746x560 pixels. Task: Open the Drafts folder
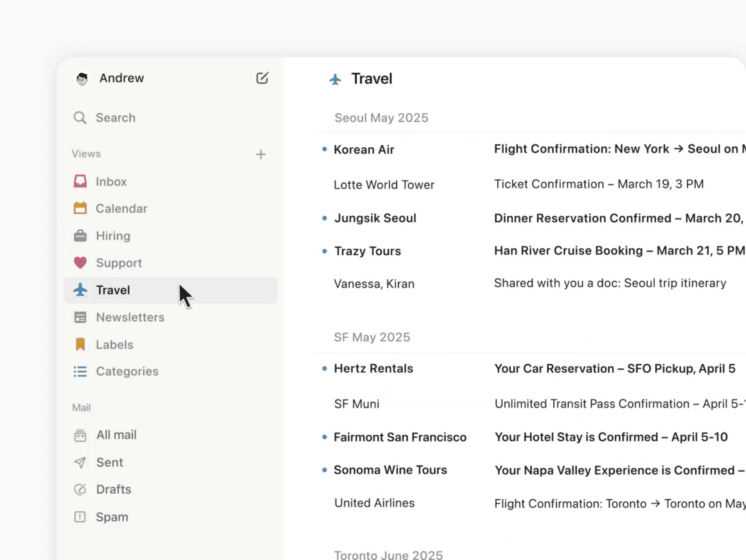[x=171, y=489]
